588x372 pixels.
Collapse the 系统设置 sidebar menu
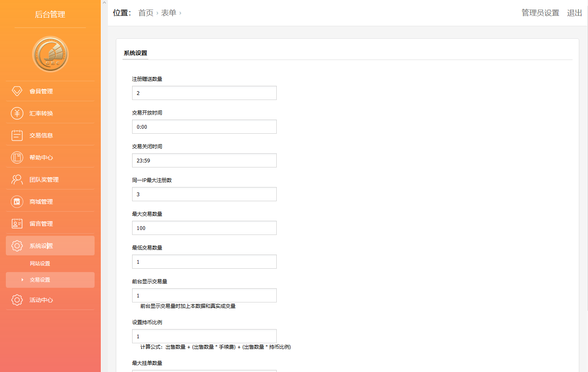(50, 246)
